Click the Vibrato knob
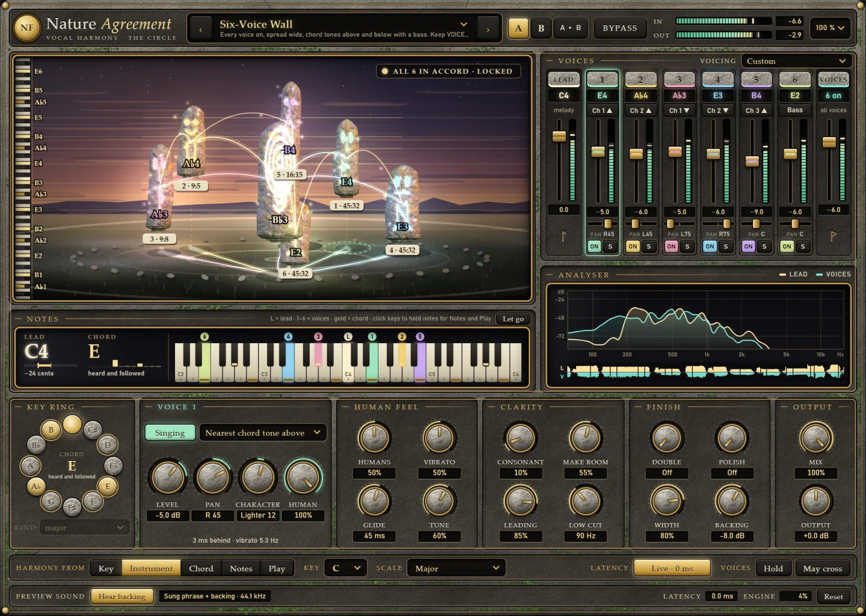 coord(439,438)
